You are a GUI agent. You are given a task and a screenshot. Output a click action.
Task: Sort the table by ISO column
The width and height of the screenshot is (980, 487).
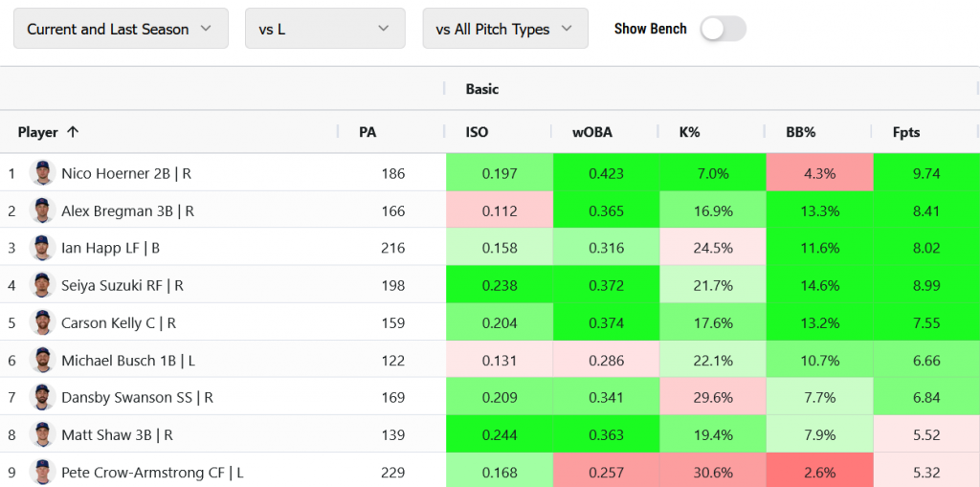pos(477,132)
